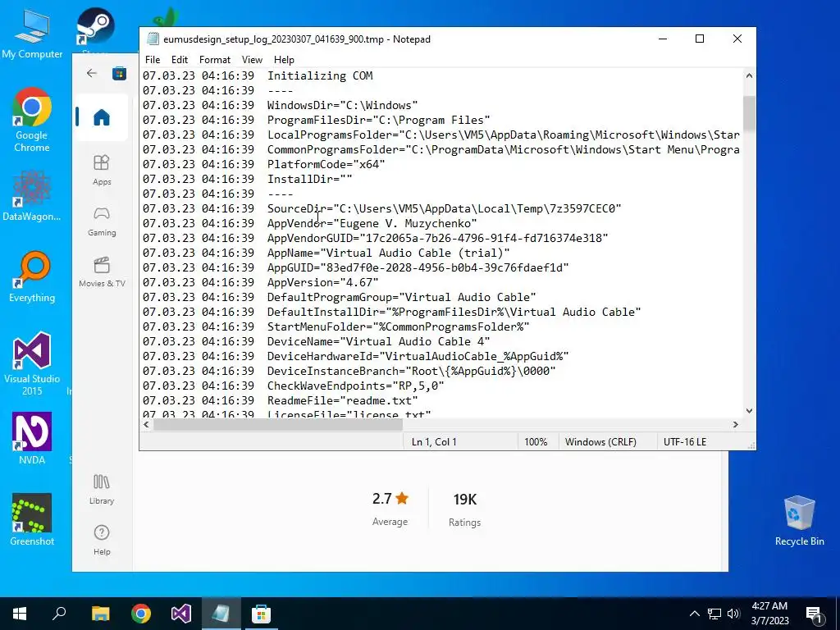Open Apps section in Microsoft Store
The height and width of the screenshot is (630, 840).
click(101, 170)
